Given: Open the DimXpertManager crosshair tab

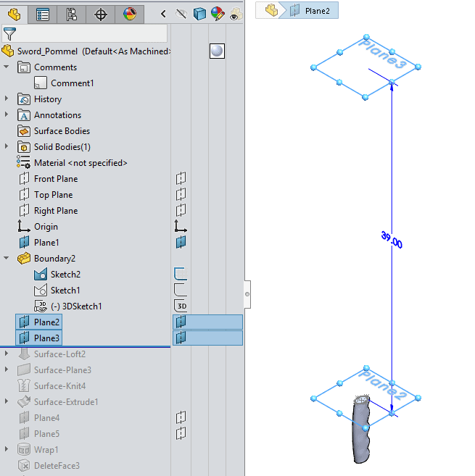Looking at the screenshot, I should tap(101, 14).
